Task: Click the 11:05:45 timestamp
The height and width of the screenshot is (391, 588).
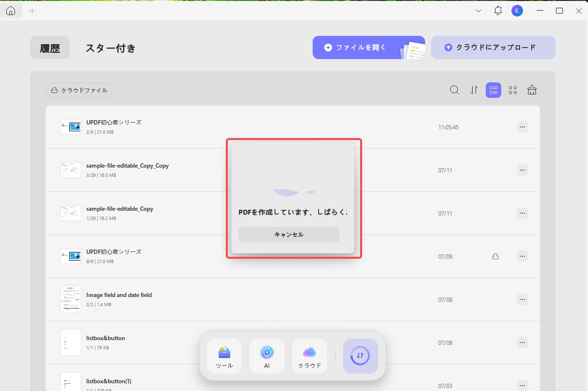Action: coord(448,127)
